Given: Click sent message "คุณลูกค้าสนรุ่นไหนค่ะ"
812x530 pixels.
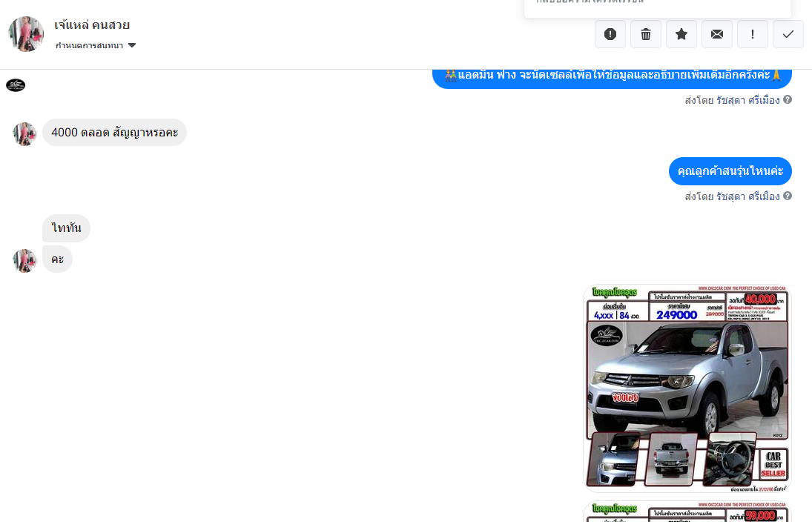Looking at the screenshot, I should point(730,171).
